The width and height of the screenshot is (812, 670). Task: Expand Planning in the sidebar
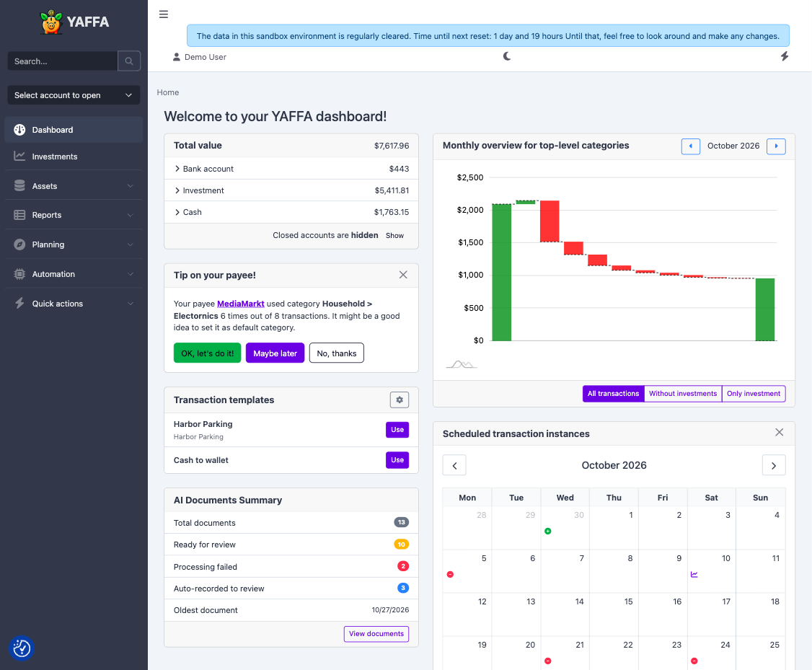pyautogui.click(x=74, y=244)
